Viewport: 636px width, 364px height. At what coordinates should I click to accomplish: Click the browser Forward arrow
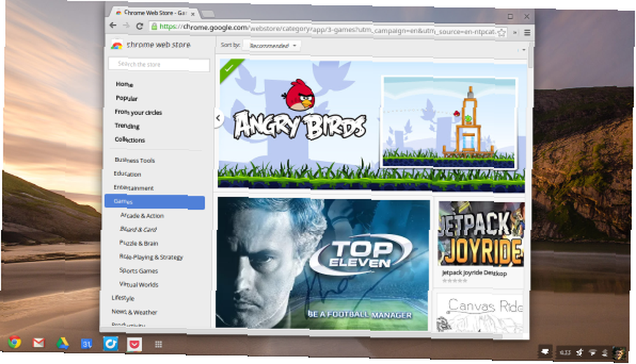coord(126,25)
